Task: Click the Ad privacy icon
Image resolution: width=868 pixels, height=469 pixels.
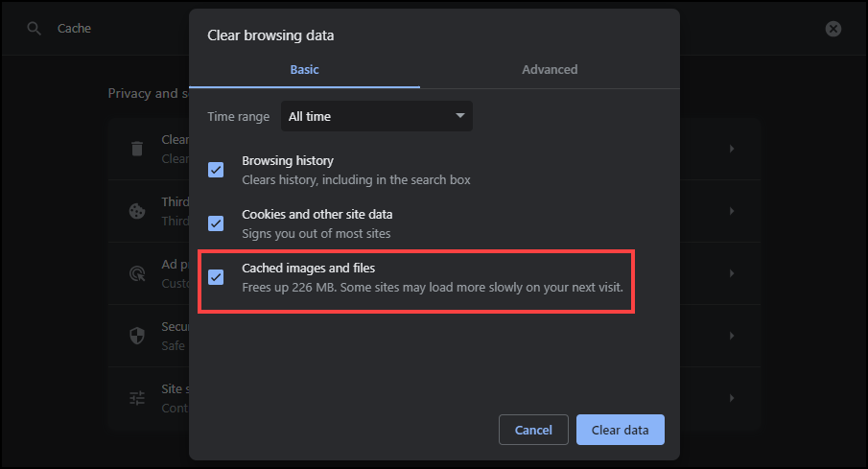Action: tap(137, 273)
